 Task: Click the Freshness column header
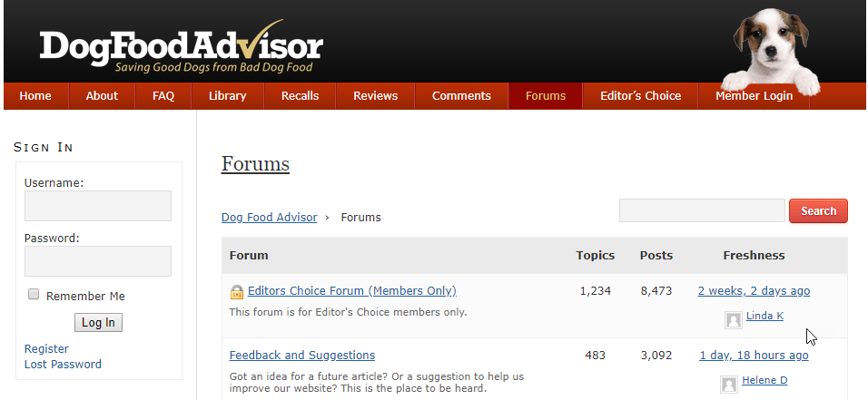tap(754, 256)
